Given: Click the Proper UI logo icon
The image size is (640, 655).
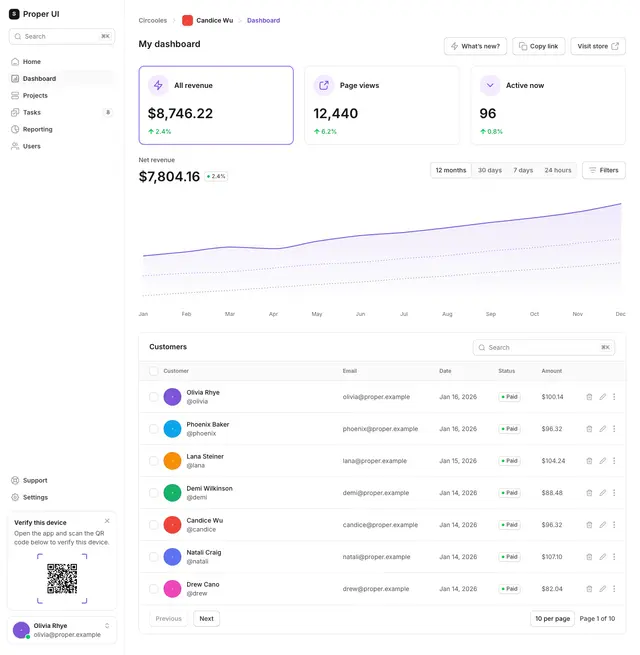Looking at the screenshot, I should click(x=14, y=14).
